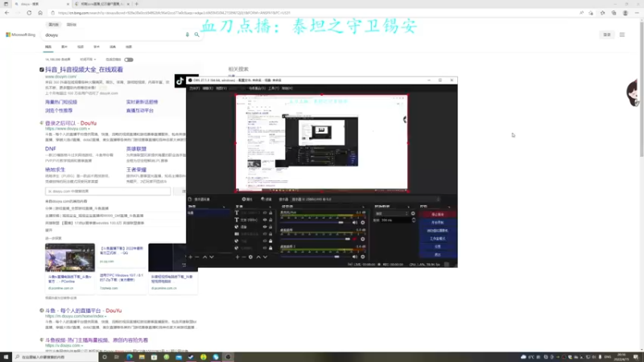
Task: Click the 开始录制 button in OBS controls
Action: point(437,223)
